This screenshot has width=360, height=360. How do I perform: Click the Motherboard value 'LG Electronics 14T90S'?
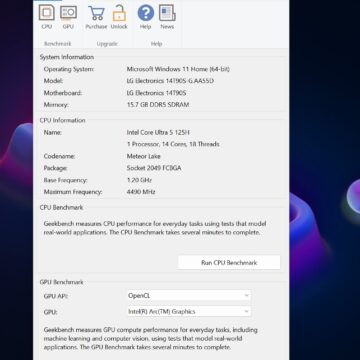click(156, 93)
